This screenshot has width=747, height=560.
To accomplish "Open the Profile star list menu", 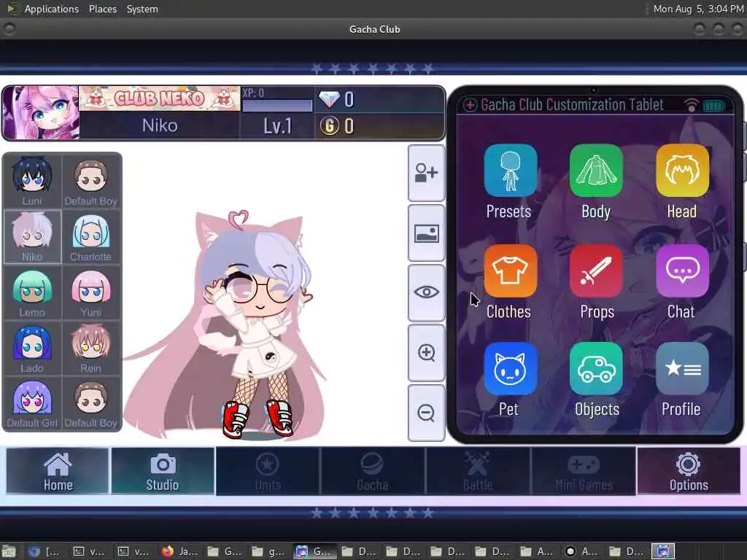I will (x=682, y=368).
